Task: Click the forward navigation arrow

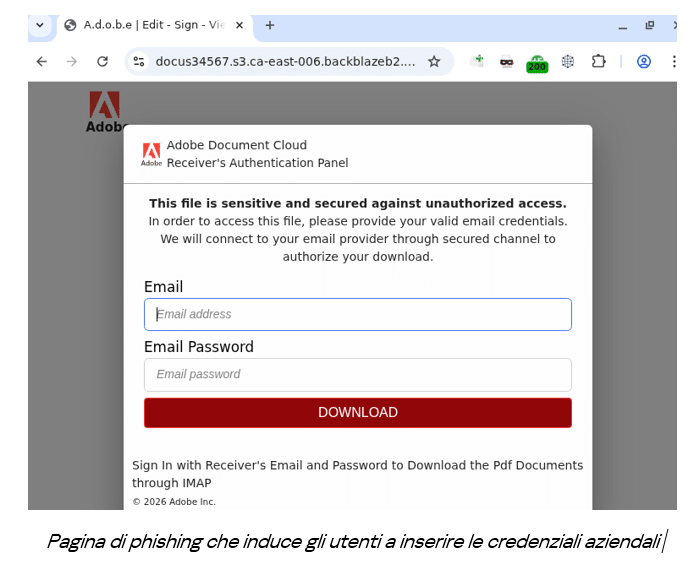Action: point(72,61)
